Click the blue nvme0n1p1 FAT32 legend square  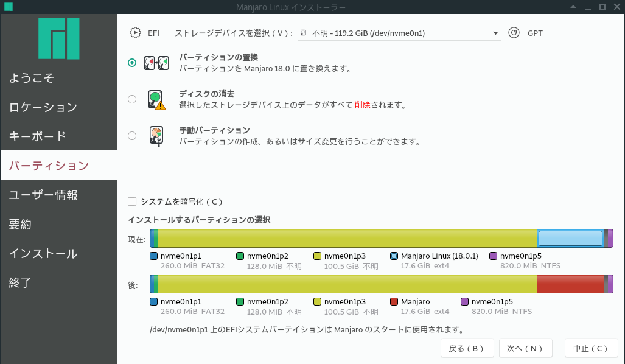click(152, 256)
